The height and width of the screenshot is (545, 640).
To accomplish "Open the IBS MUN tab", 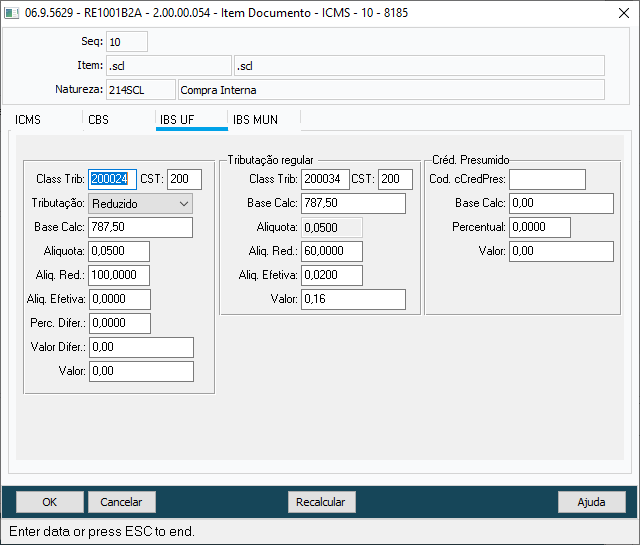I will click(256, 120).
